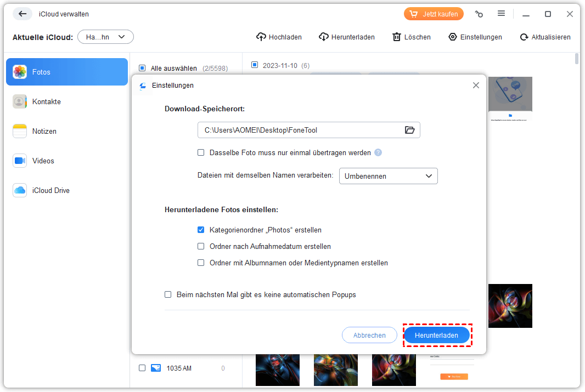Toggle Alle auswählen checkbox
The height and width of the screenshot is (392, 585).
click(x=142, y=69)
